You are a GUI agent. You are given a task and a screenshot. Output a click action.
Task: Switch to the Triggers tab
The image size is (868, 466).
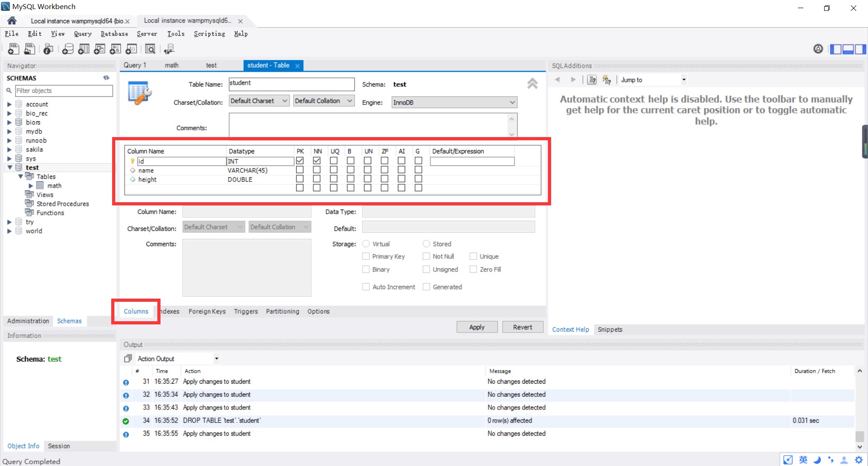tap(246, 311)
